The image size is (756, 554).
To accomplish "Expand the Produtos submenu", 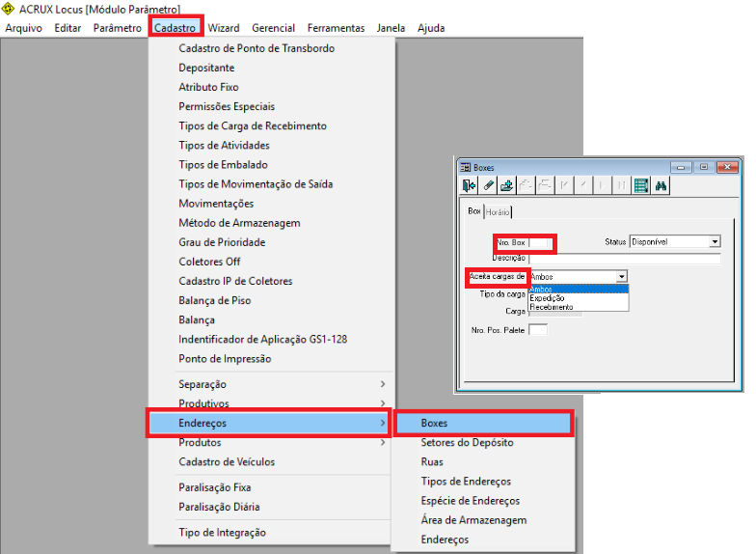I will click(272, 442).
